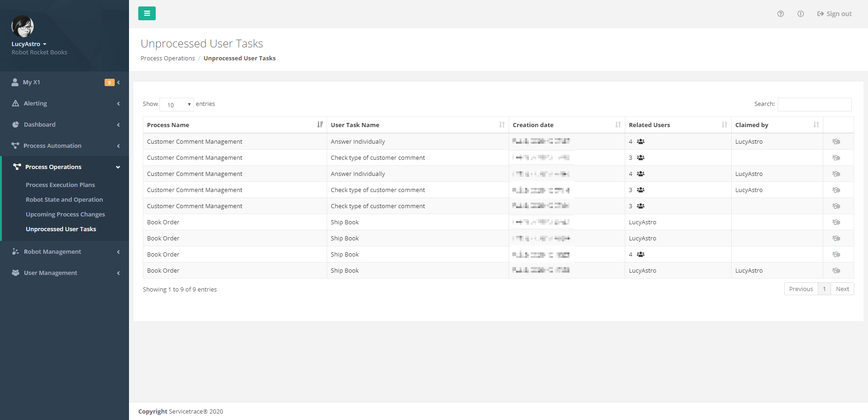
Task: Toggle the sidebar via green hamburger icon
Action: tap(147, 13)
